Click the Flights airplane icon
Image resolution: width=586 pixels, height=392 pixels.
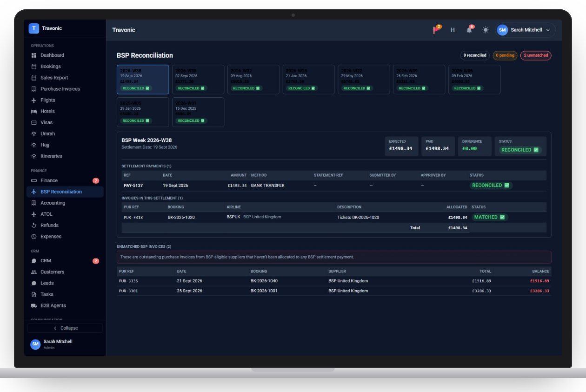tap(33, 100)
